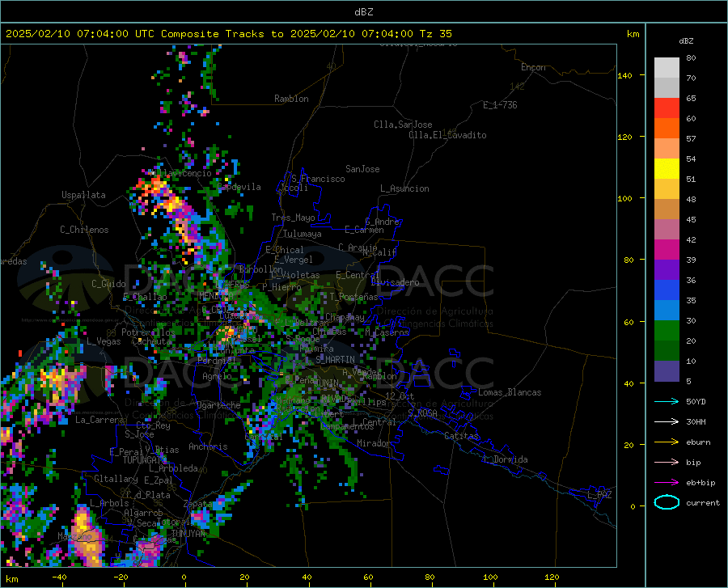Pick the orange 60–57 dBZ swatch
Viewport: 728px width, 588px height.
(667, 129)
